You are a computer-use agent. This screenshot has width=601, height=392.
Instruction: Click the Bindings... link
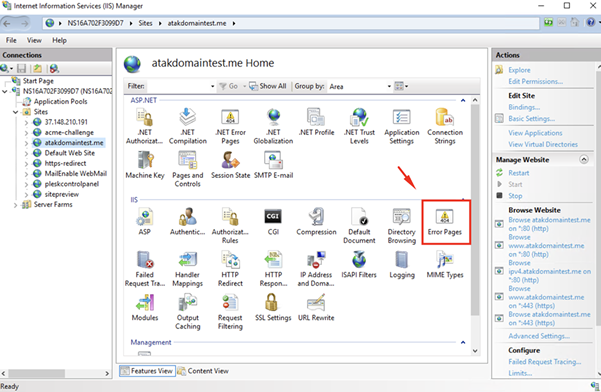tap(524, 107)
